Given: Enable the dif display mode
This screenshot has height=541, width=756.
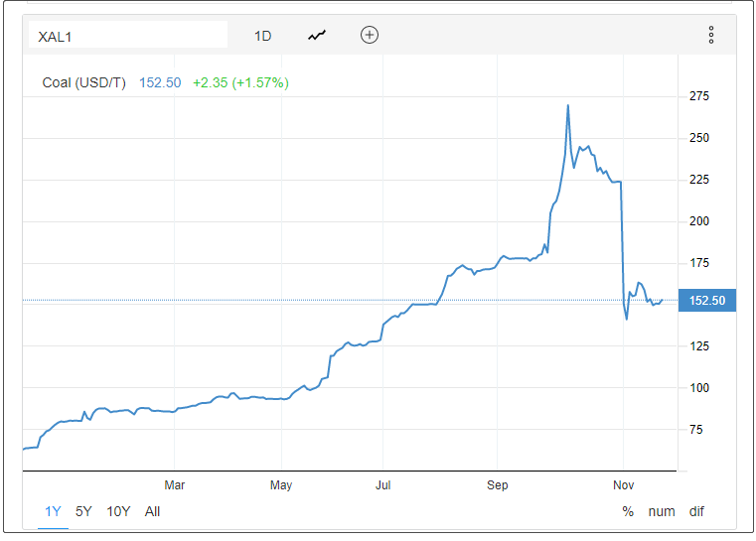Looking at the screenshot, I should click(x=696, y=511).
